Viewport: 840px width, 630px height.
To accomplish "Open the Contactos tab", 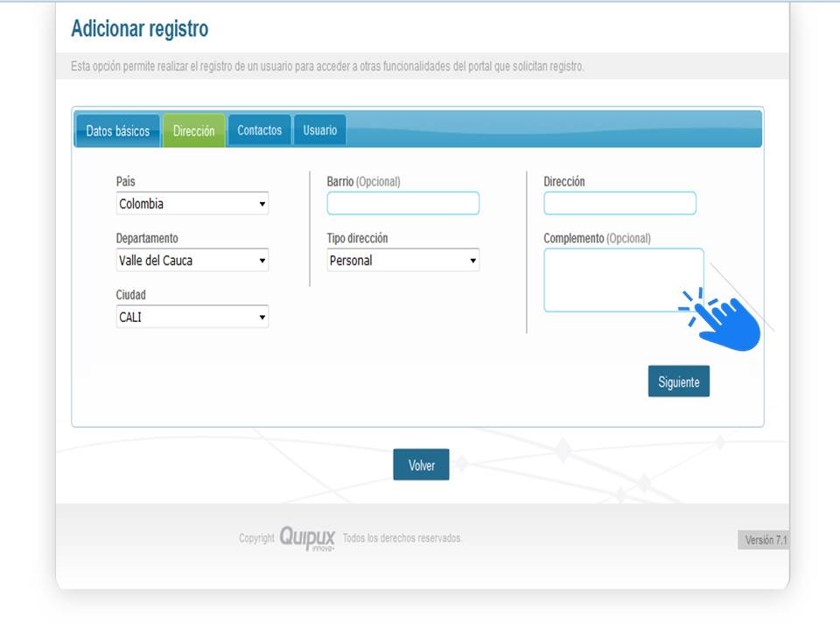I will pyautogui.click(x=259, y=130).
